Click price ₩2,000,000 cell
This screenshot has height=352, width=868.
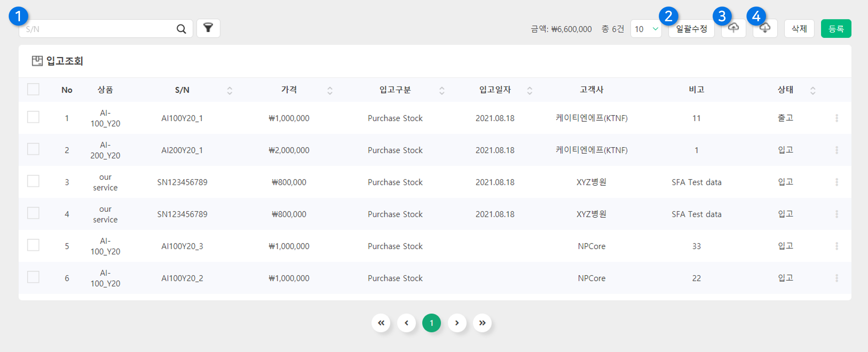[x=289, y=150]
